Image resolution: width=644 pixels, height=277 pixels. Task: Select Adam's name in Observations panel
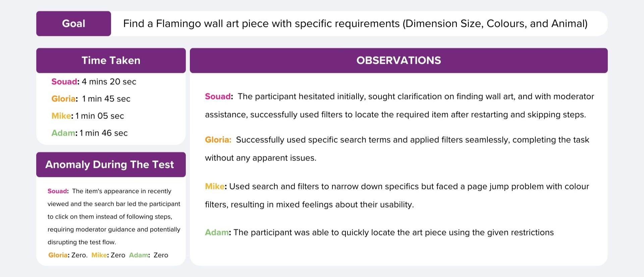[x=217, y=233]
